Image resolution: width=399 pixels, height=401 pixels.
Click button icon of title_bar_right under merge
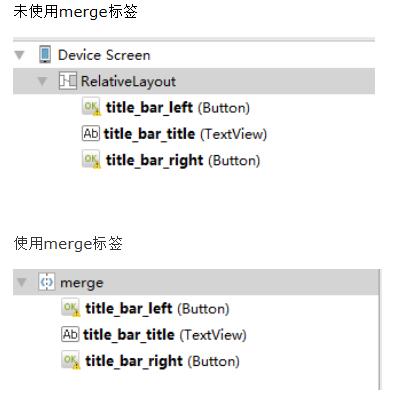coord(70,360)
